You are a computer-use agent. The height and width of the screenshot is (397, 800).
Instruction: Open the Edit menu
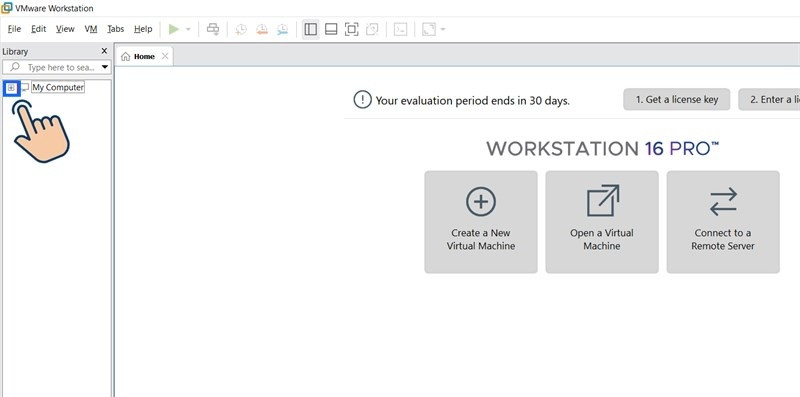39,29
